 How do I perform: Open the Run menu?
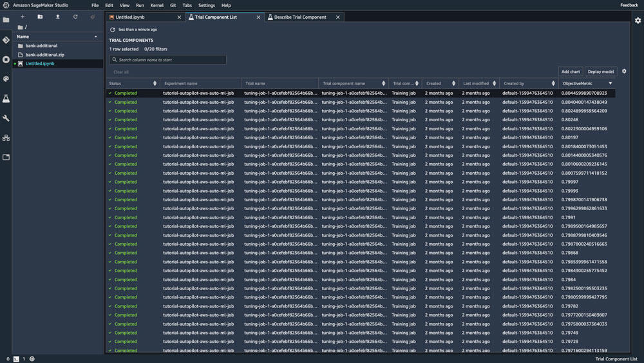click(140, 5)
